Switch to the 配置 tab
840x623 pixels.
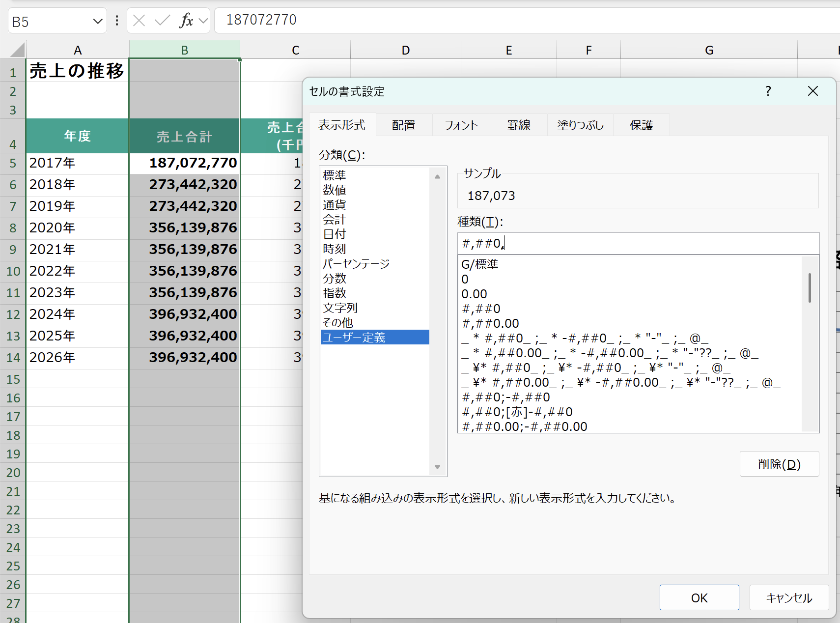(404, 125)
